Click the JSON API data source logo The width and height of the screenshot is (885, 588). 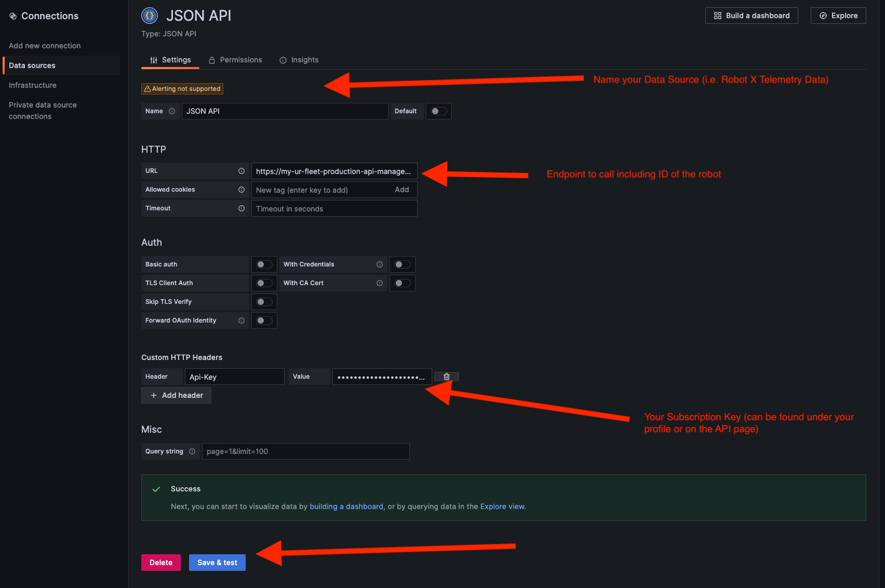pos(150,16)
